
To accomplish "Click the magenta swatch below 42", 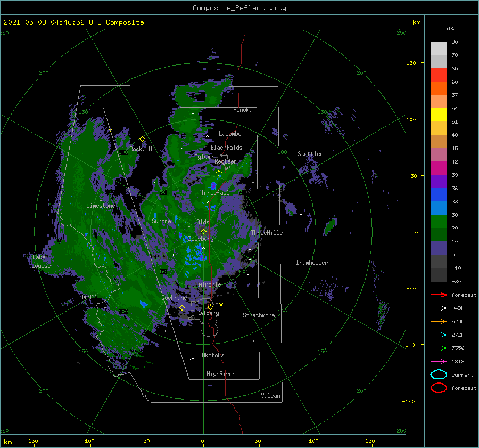I will click(439, 168).
